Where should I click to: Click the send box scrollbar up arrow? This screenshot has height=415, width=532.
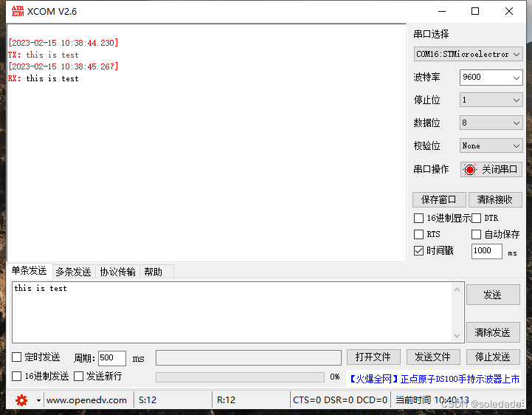click(457, 289)
